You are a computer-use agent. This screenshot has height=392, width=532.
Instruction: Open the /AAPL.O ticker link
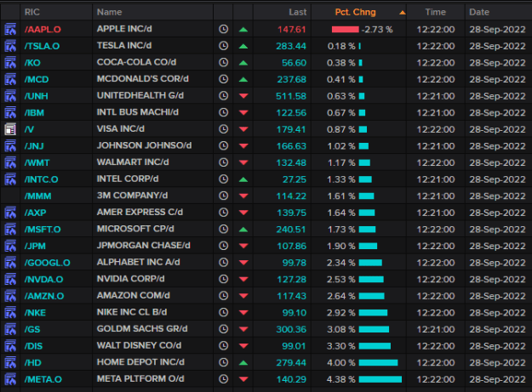tap(43, 30)
